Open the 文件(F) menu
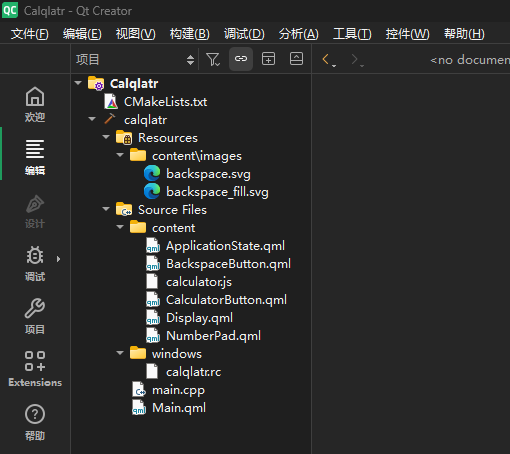Viewport: 510px width, 454px height. 30,34
